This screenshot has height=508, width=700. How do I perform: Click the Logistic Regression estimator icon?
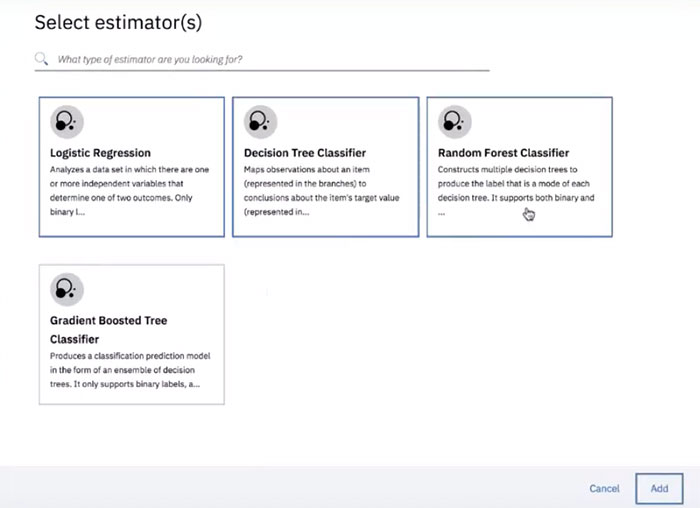66,122
